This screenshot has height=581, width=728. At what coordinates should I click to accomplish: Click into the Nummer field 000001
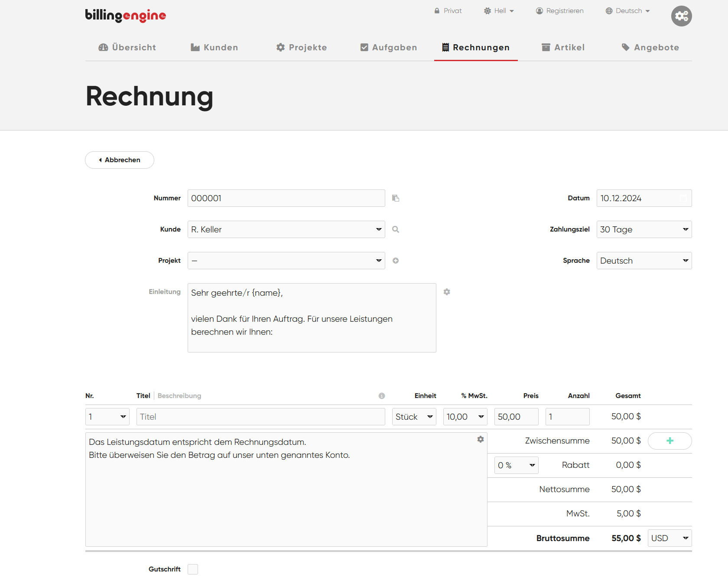tap(286, 198)
